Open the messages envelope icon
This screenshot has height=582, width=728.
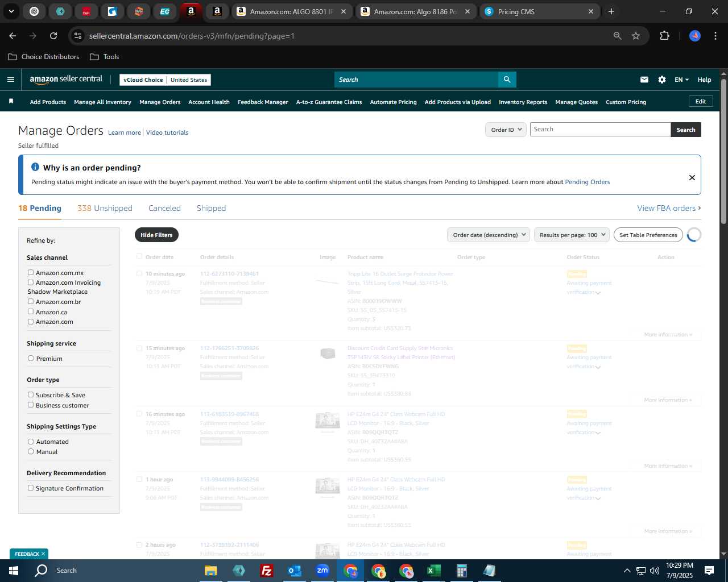644,80
